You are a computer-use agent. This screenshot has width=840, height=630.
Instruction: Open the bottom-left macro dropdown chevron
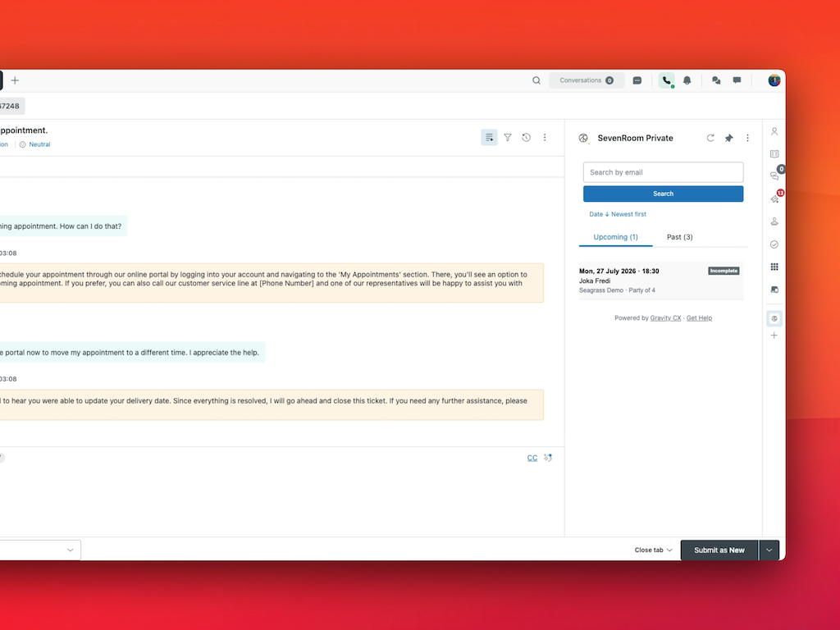pyautogui.click(x=71, y=550)
